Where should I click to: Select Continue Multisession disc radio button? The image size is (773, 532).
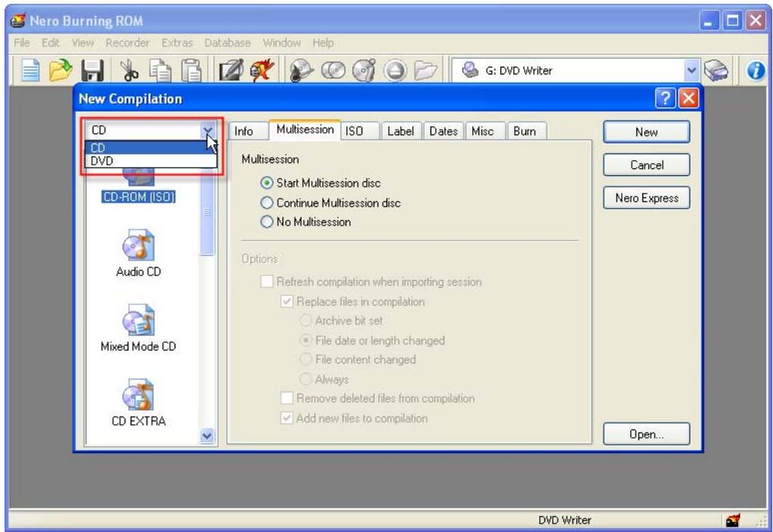[x=267, y=203]
